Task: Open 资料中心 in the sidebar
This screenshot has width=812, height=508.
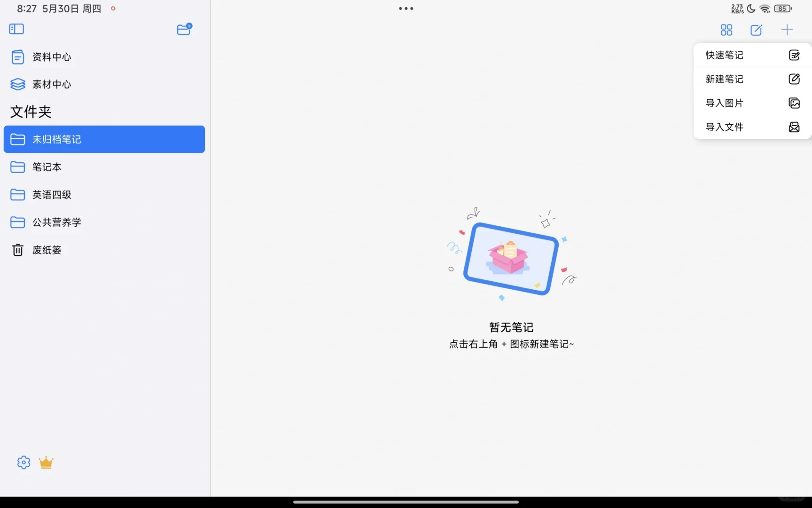Action: 51,57
